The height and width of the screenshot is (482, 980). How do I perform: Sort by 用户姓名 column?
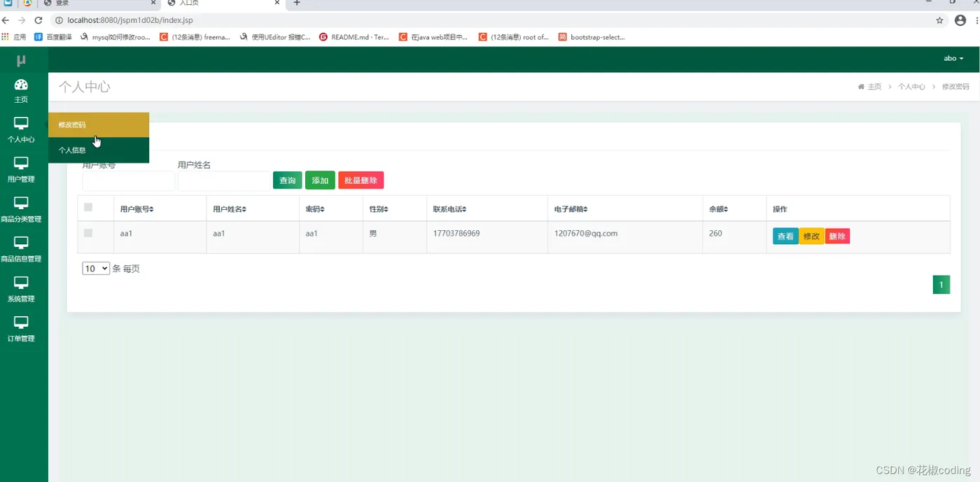230,209
